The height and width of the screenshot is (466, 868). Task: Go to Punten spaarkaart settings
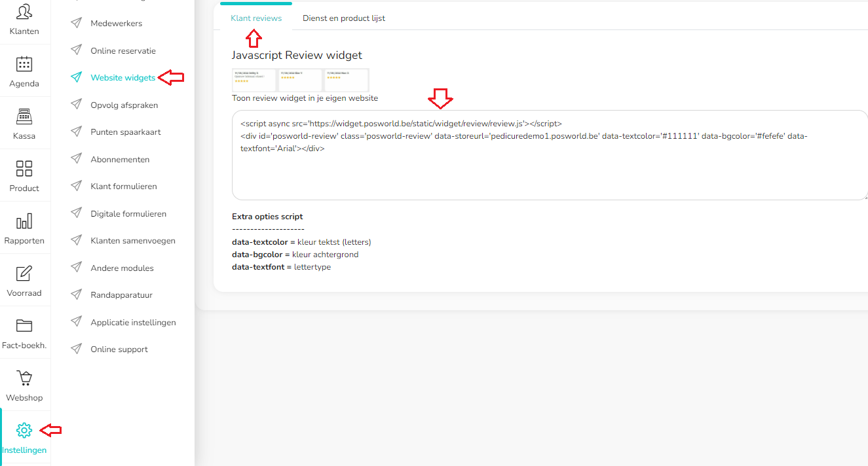point(126,132)
